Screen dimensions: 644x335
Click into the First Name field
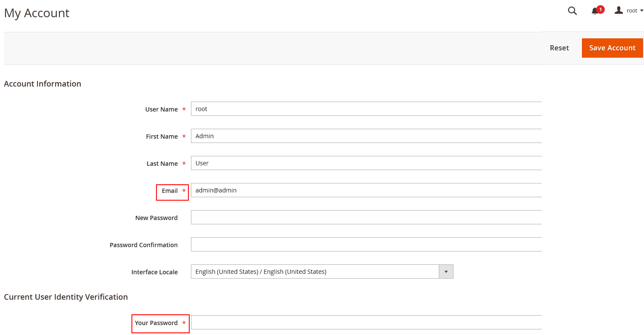(366, 136)
